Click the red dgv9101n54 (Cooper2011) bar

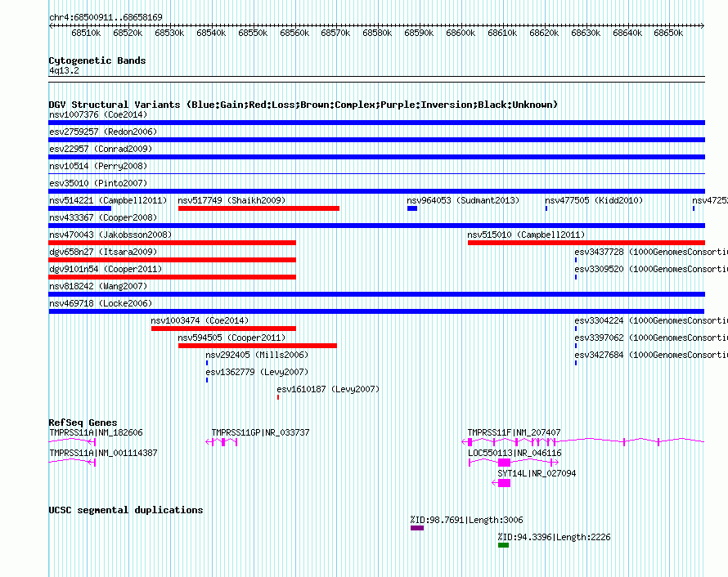tap(173, 277)
